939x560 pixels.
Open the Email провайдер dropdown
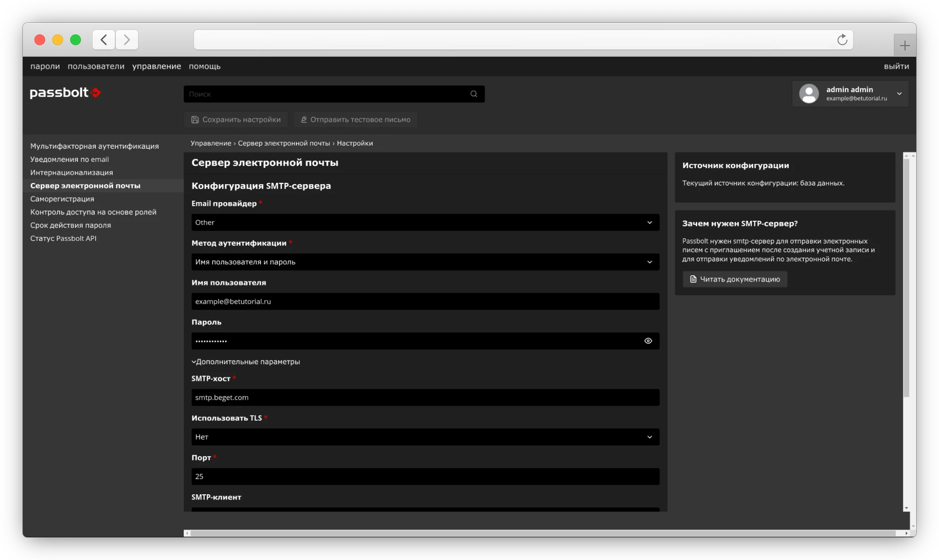click(425, 223)
